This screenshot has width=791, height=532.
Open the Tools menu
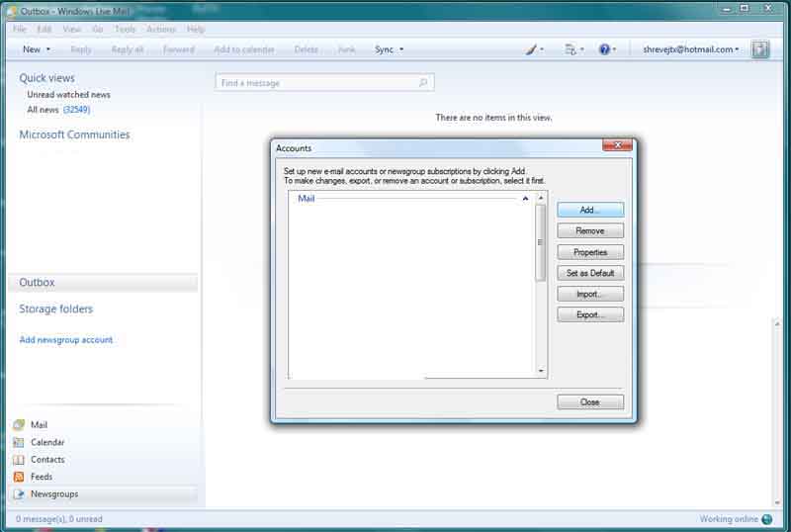pos(126,29)
